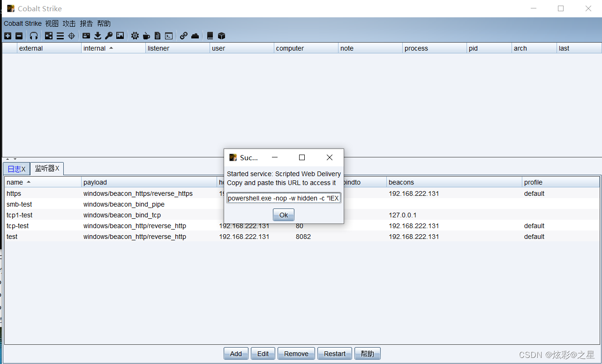This screenshot has width=602, height=364.
Task: Open the 攻击 menu
Action: pyautogui.click(x=69, y=23)
